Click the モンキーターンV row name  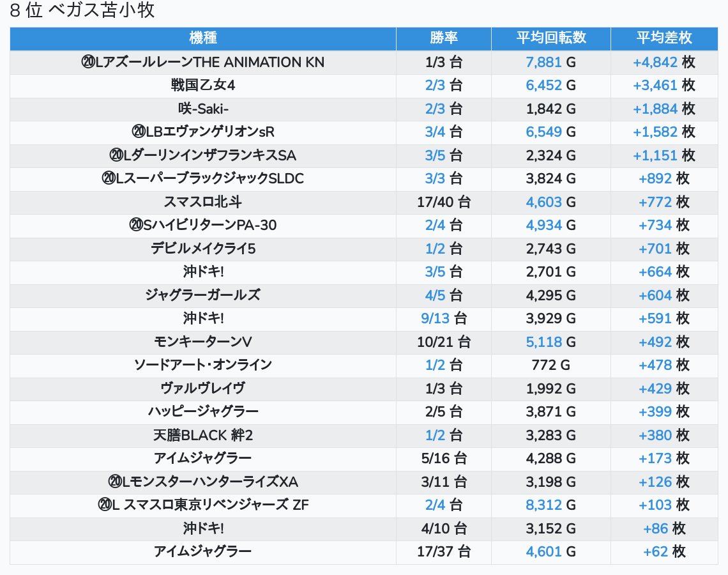click(203, 342)
